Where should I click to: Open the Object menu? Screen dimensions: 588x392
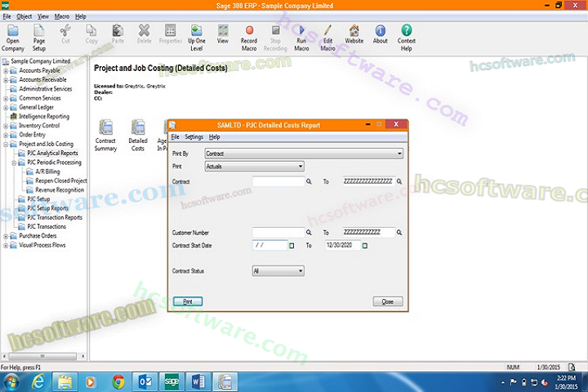pyautogui.click(x=24, y=16)
